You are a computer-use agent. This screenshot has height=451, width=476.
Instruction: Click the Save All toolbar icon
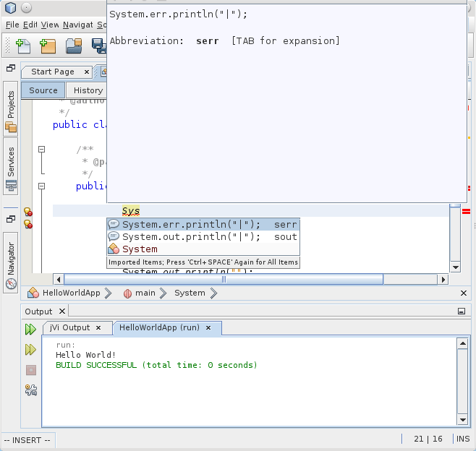point(99,46)
